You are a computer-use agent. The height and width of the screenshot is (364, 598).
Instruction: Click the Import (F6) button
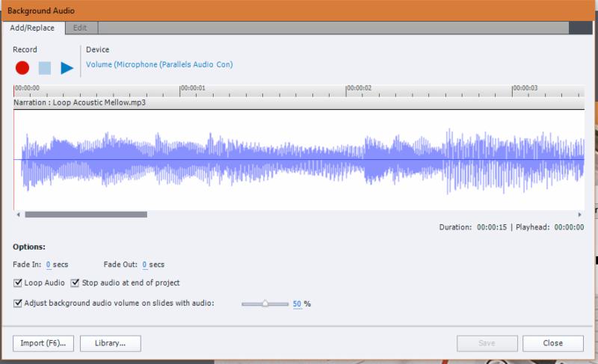[x=43, y=343]
